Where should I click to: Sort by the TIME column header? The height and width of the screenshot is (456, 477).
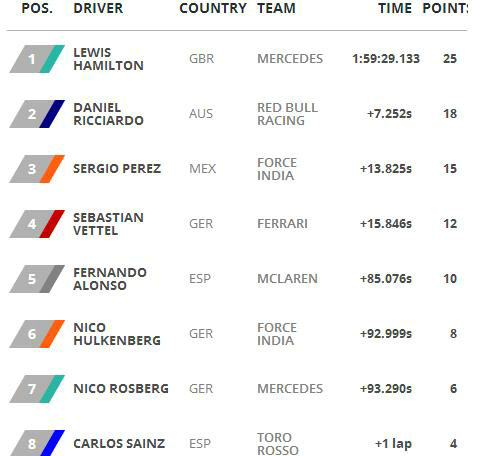[395, 8]
